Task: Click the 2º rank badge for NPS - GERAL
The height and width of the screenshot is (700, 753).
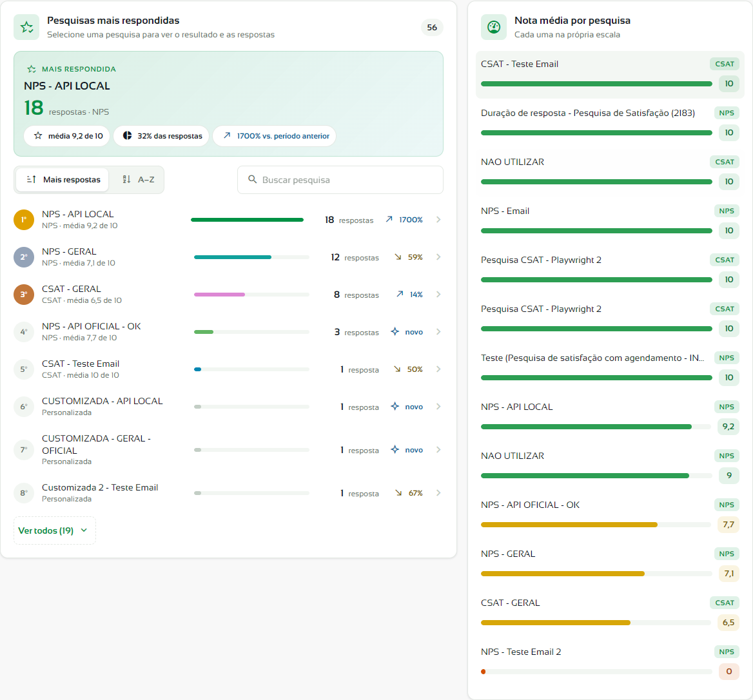Action: coord(24,257)
